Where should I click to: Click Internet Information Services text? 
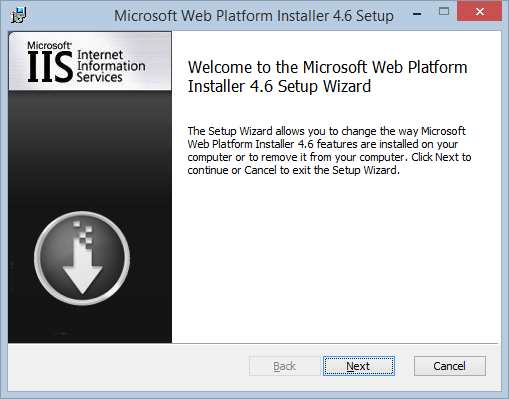point(111,66)
